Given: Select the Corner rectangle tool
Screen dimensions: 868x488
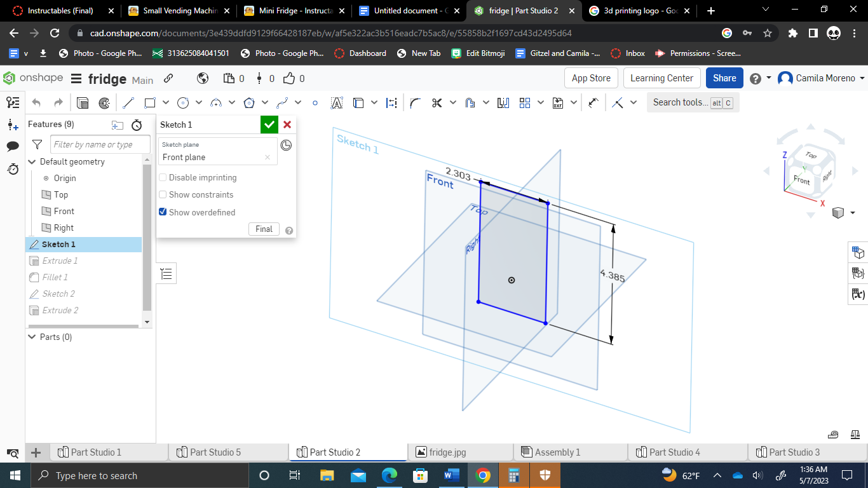Looking at the screenshot, I should pos(149,102).
